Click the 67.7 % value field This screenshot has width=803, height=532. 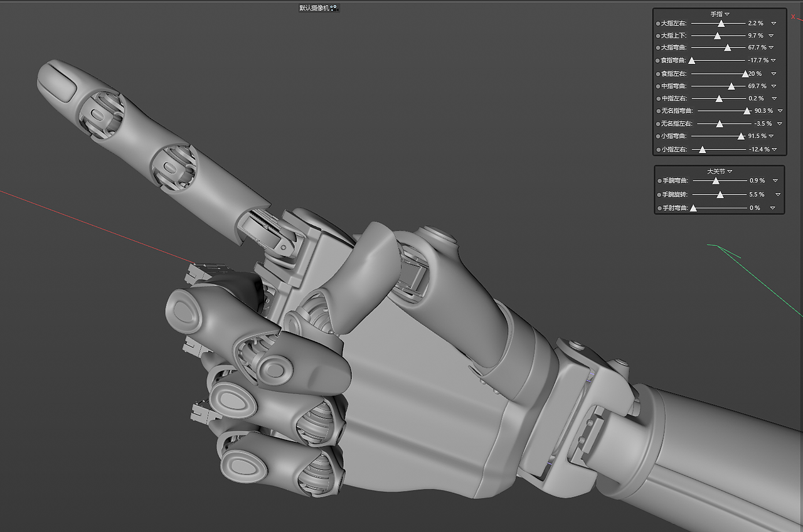point(757,48)
